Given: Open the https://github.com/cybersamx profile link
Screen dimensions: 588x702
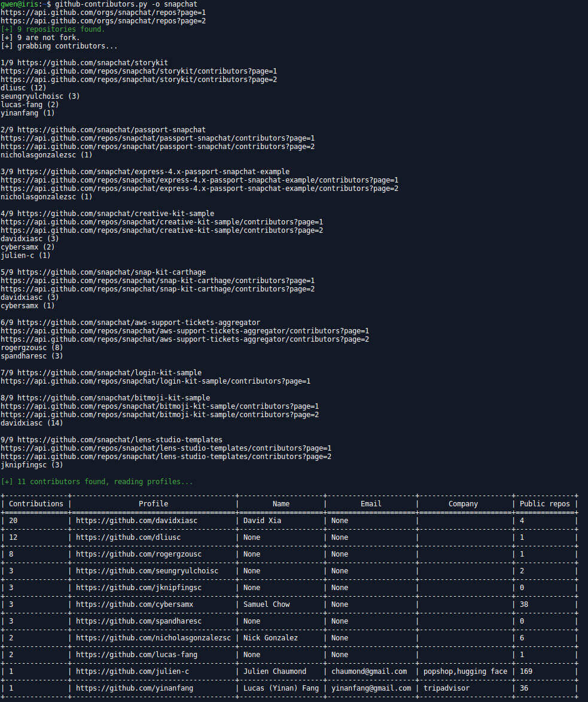Looking at the screenshot, I should (135, 604).
